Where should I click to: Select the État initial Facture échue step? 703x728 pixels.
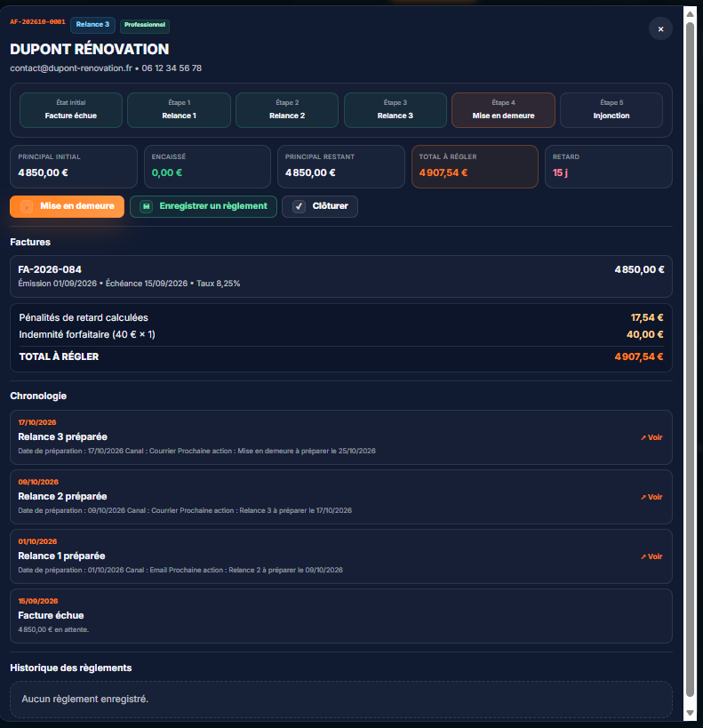(71, 110)
